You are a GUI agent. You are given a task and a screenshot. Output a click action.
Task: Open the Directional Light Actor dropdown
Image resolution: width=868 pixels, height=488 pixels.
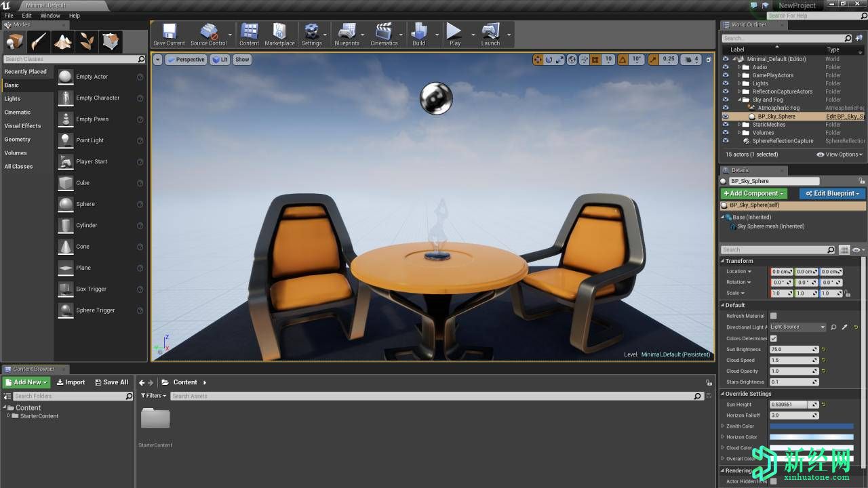797,327
